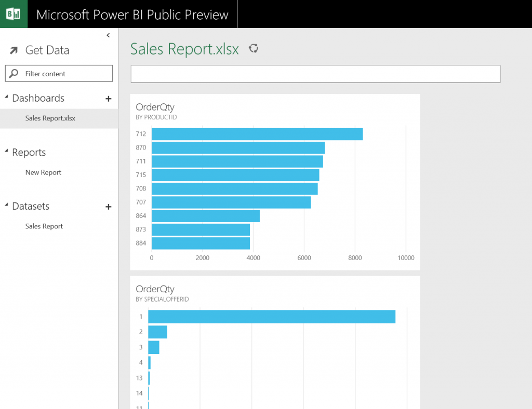Collapse the Dashboards section triangle
This screenshot has width=532, height=409.
[x=7, y=98]
